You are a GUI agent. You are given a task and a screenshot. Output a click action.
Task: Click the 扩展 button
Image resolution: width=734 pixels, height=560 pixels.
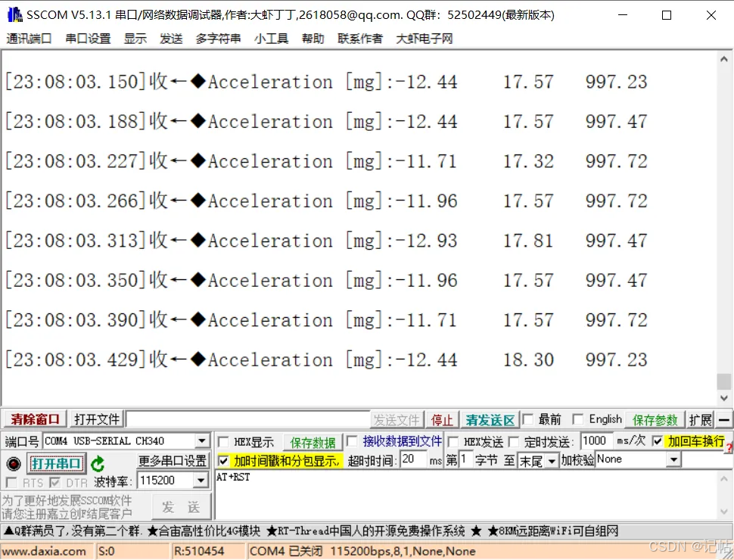pos(700,420)
